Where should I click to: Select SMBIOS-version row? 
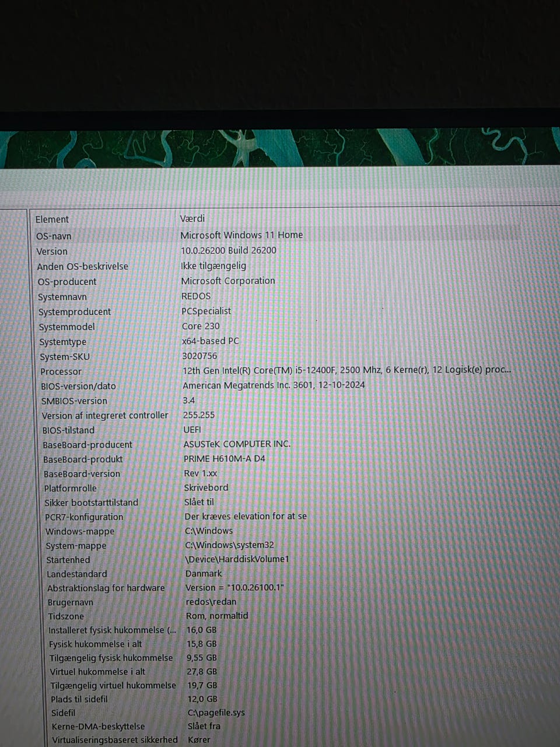coord(74,401)
